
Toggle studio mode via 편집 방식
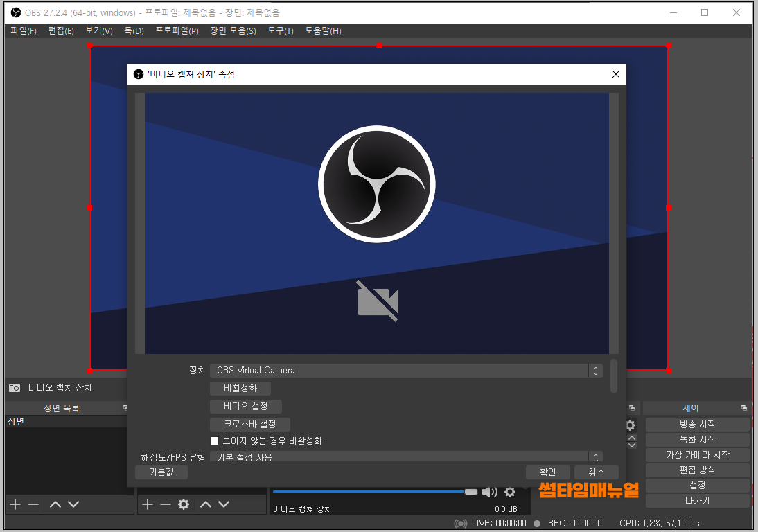click(697, 470)
